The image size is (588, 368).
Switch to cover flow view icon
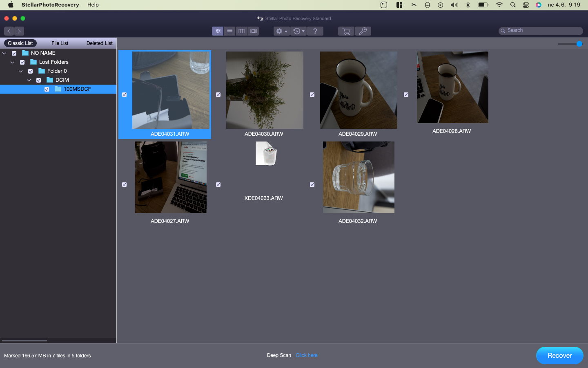(253, 31)
